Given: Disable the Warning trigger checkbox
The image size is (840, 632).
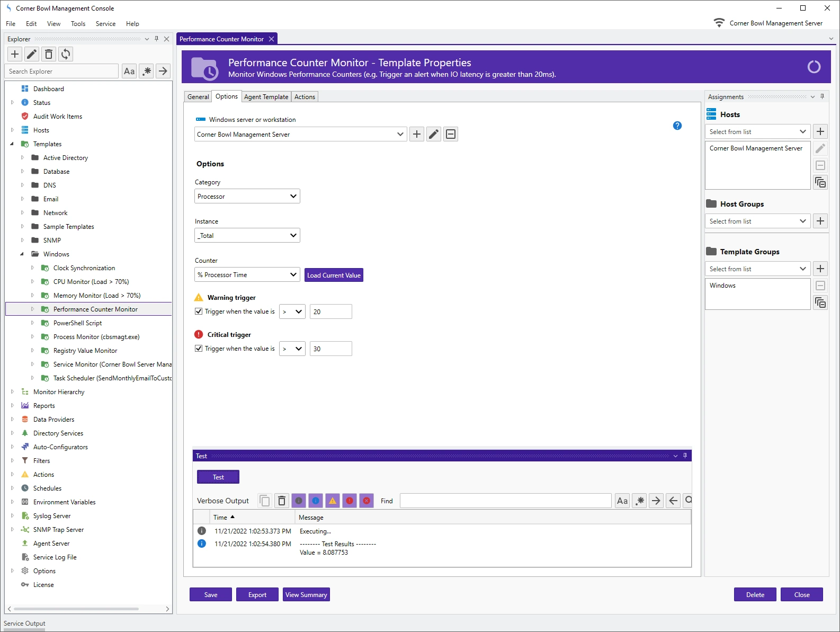Looking at the screenshot, I should [199, 311].
